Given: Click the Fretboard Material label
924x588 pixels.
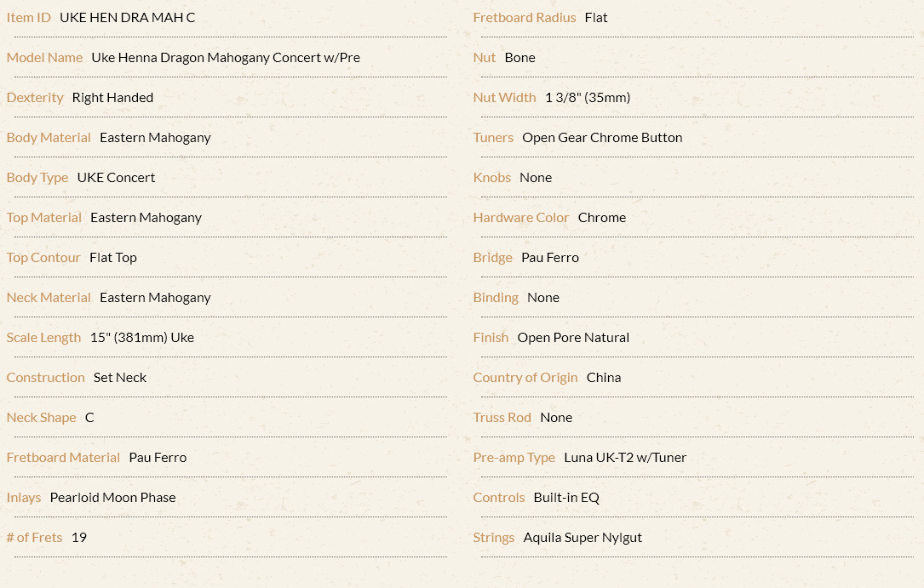Looking at the screenshot, I should pyautogui.click(x=63, y=458).
